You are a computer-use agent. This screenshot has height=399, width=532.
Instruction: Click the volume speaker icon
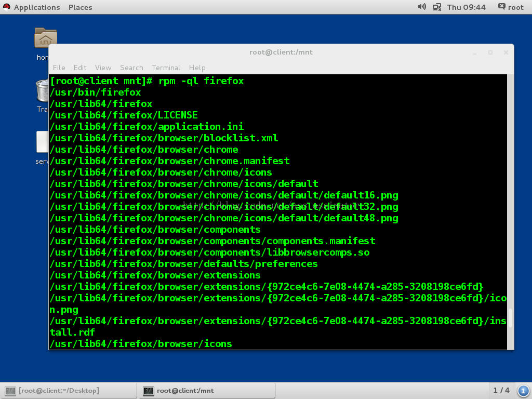(x=422, y=7)
